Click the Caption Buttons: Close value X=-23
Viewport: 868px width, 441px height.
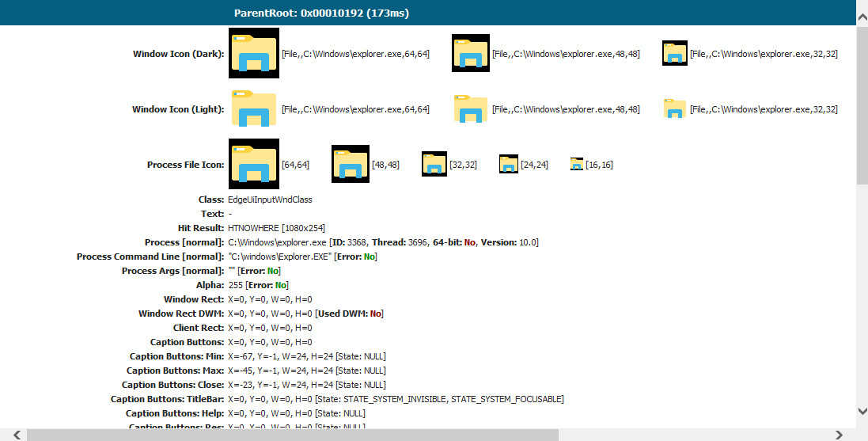(x=307, y=385)
